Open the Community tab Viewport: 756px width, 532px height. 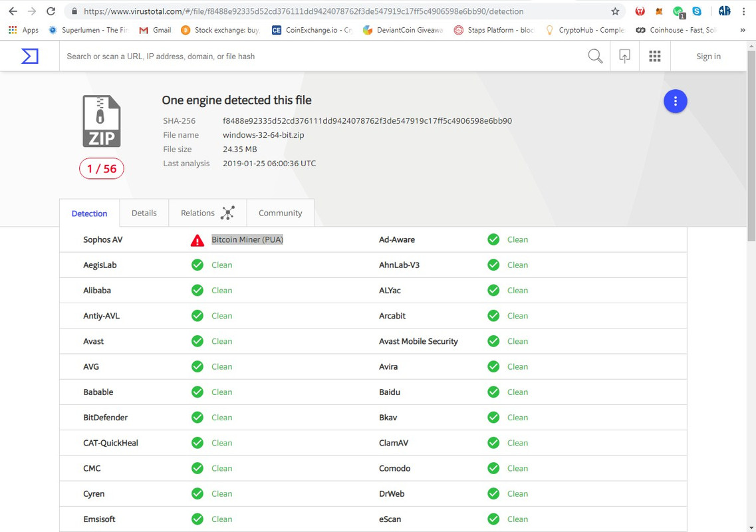[280, 213]
